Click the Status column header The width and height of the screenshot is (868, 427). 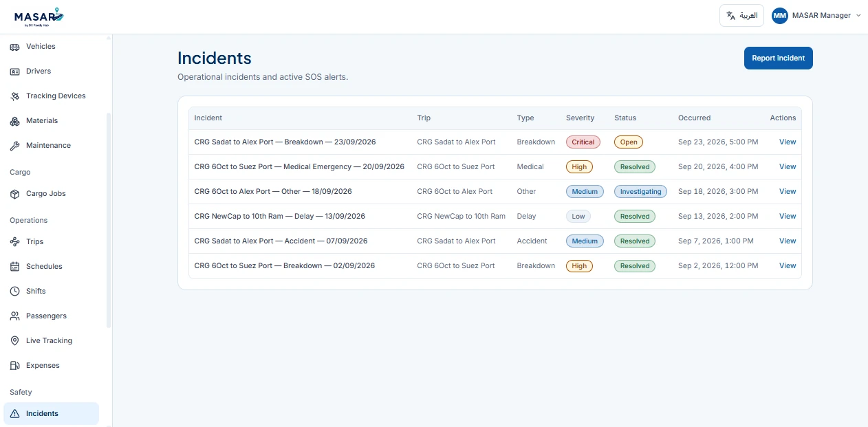tap(625, 118)
